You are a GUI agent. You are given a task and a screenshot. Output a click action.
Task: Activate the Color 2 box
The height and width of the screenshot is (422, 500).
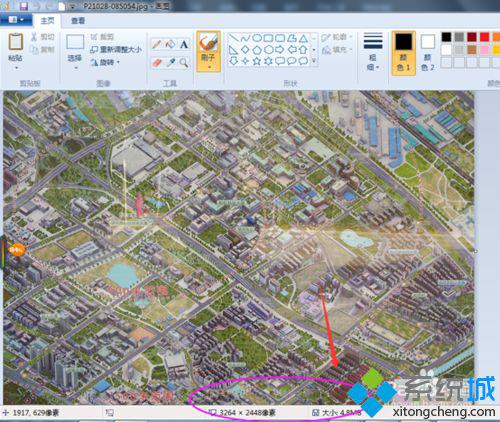click(x=428, y=53)
